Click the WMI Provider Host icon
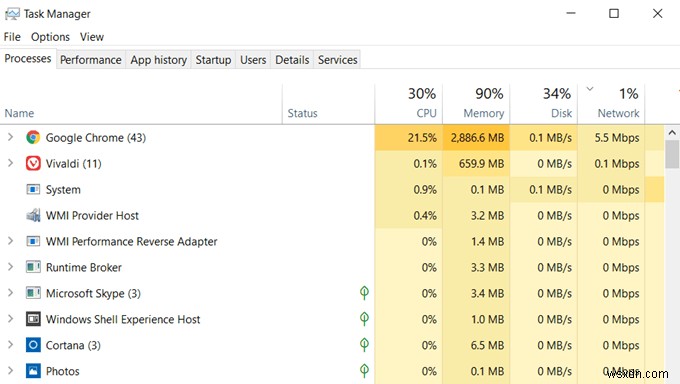Screen dimensions: 680x384 (33, 215)
